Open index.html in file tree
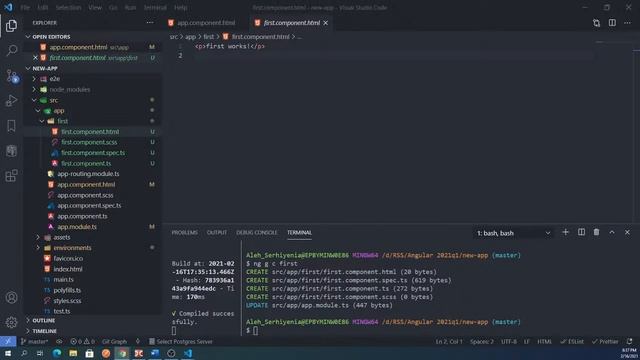 [68, 269]
